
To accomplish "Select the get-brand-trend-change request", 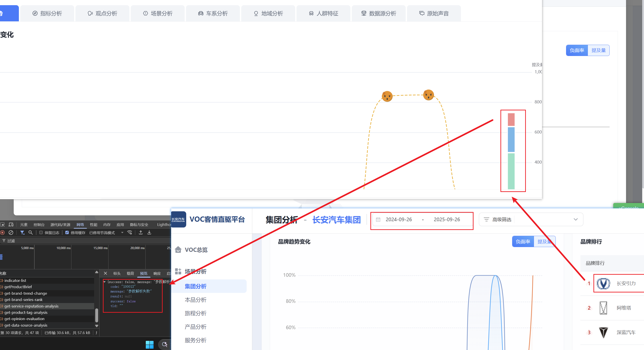I will (26, 293).
